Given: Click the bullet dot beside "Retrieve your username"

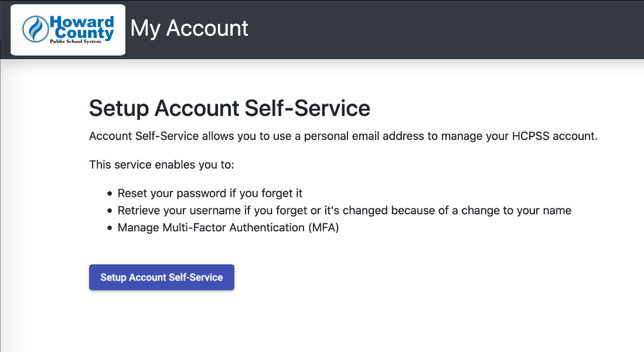Looking at the screenshot, I should (109, 211).
